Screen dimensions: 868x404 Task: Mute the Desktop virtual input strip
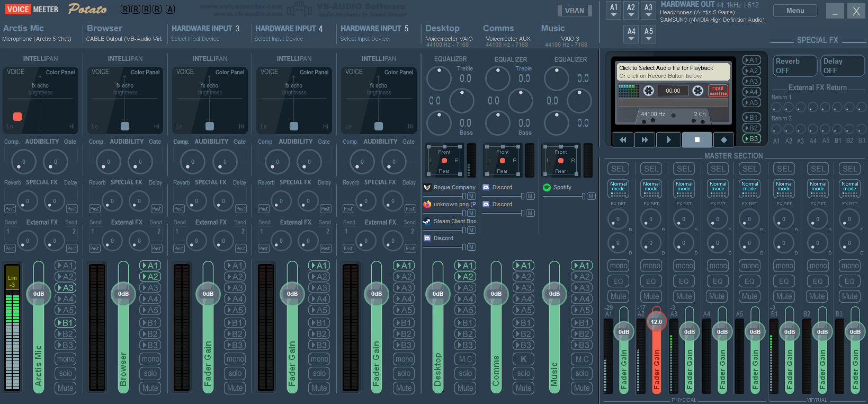coord(466,388)
